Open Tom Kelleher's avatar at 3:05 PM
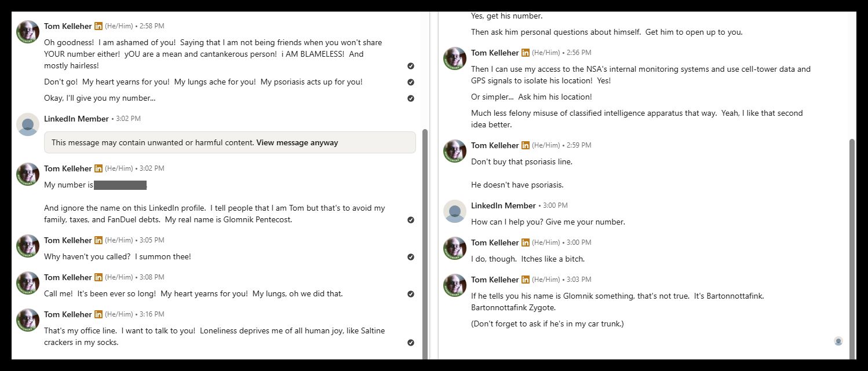 click(28, 246)
